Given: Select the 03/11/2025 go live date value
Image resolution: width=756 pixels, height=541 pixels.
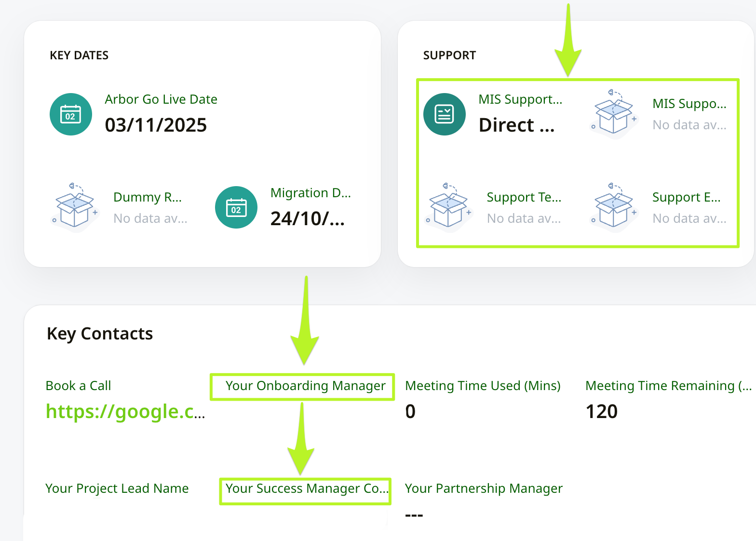Looking at the screenshot, I should coord(156,125).
